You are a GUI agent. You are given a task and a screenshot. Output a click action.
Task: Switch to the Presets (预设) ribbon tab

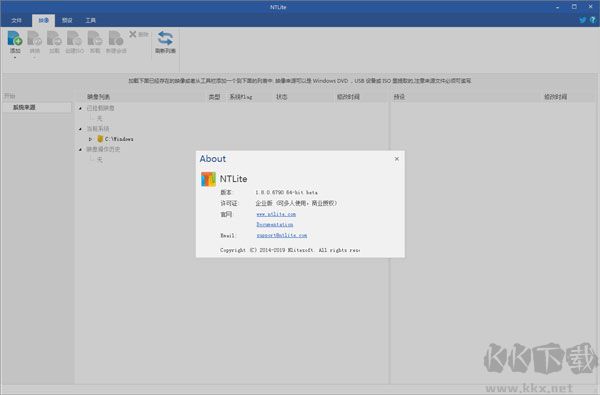(67, 20)
